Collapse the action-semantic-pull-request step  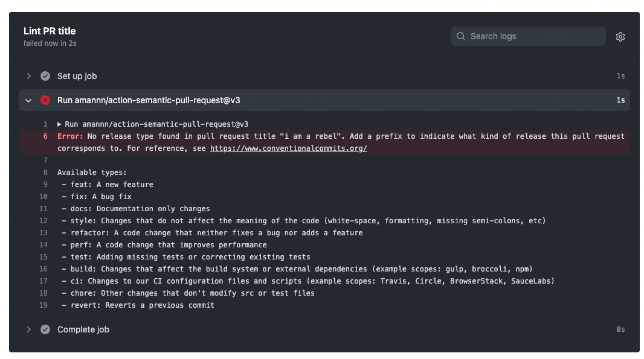coord(28,100)
